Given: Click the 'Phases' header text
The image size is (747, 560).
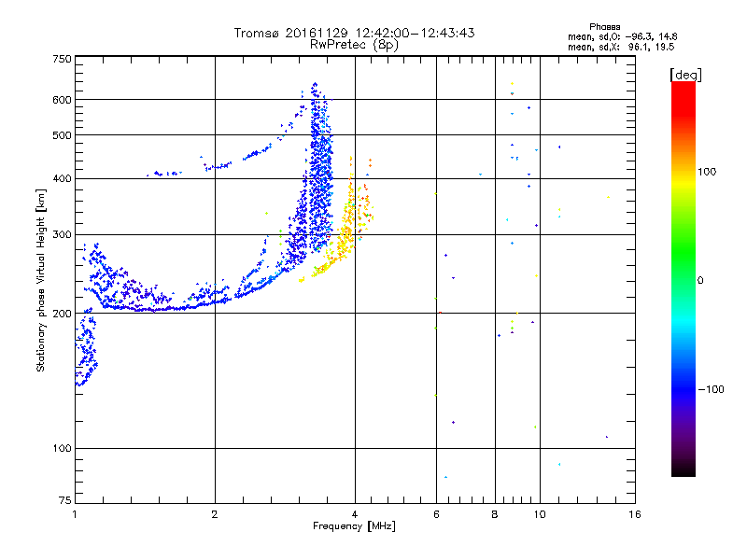Looking at the screenshot, I should click(604, 27).
